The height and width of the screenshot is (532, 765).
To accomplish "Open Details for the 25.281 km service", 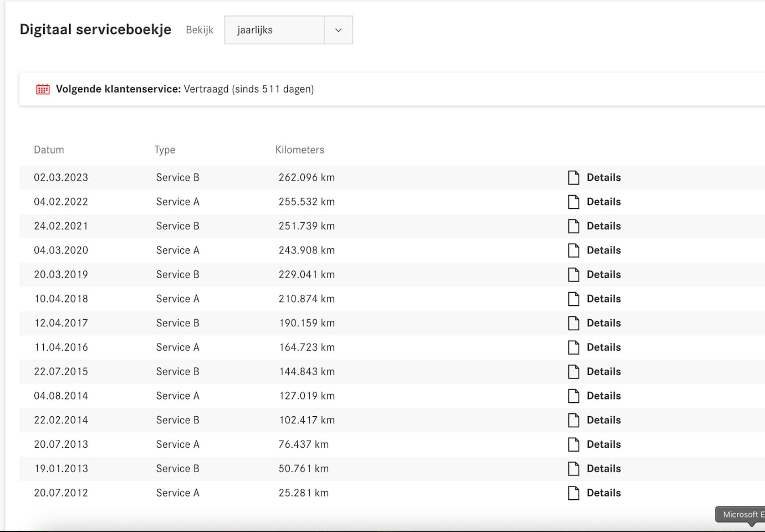I will [604, 493].
